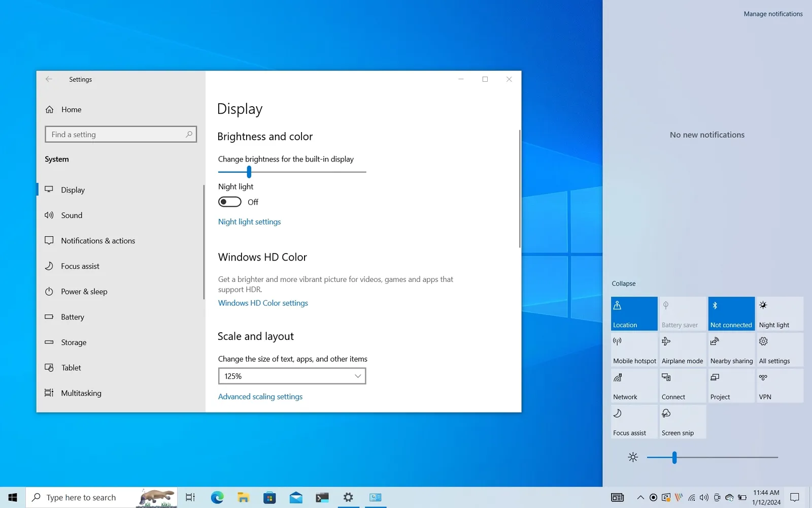
Task: Turn on the Night light toggle
Action: 229,202
